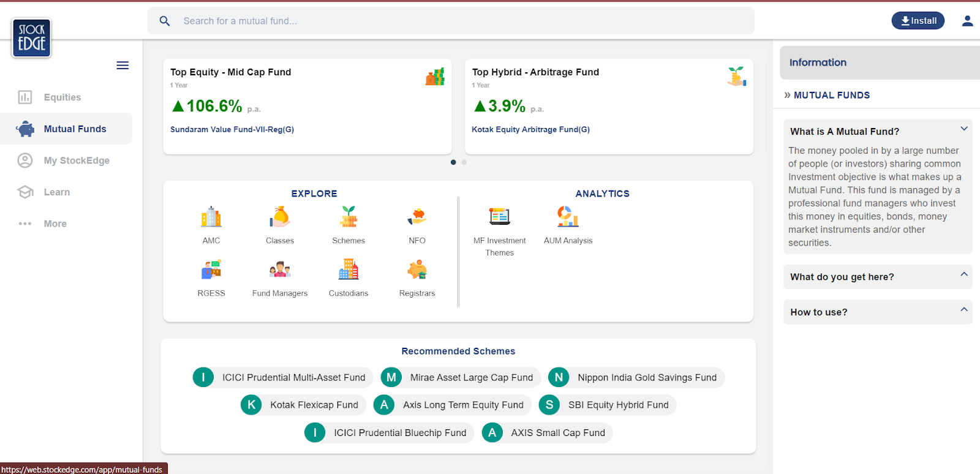Toggle the hamburger sidebar menu

click(x=123, y=66)
